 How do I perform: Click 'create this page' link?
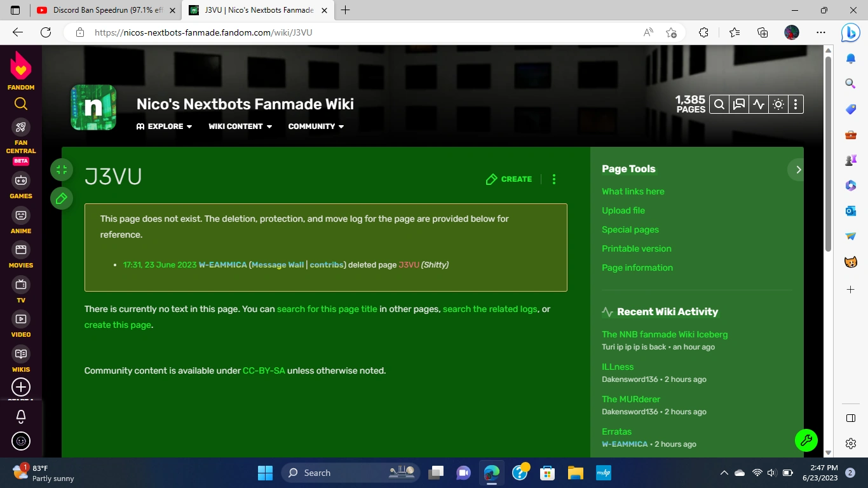[x=118, y=325]
